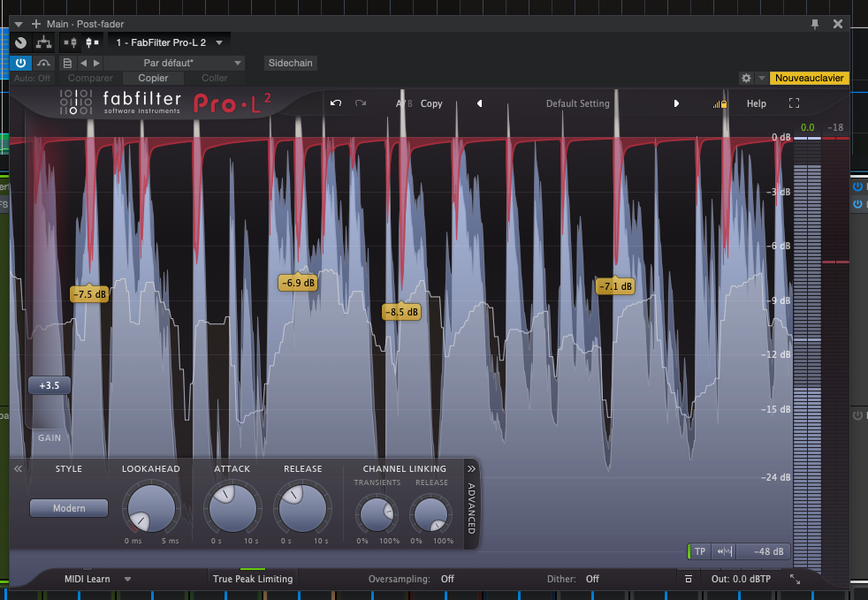Open the Default Setting preset menu
This screenshot has height=600, width=868.
[577, 103]
